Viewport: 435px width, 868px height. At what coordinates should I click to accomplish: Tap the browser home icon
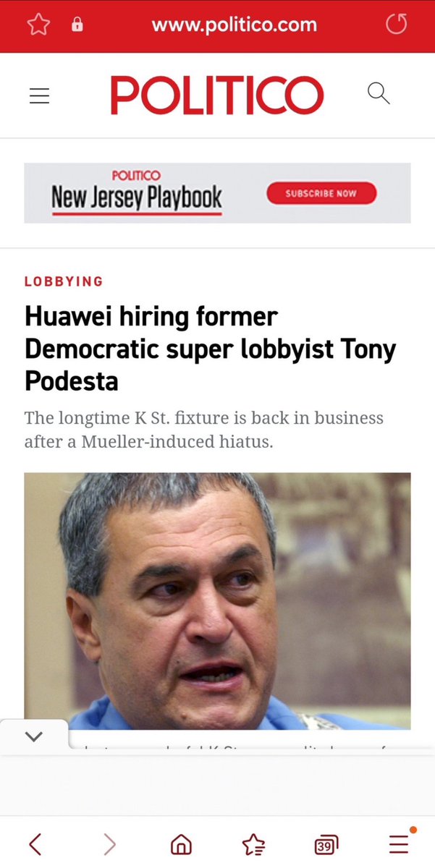[x=181, y=844]
